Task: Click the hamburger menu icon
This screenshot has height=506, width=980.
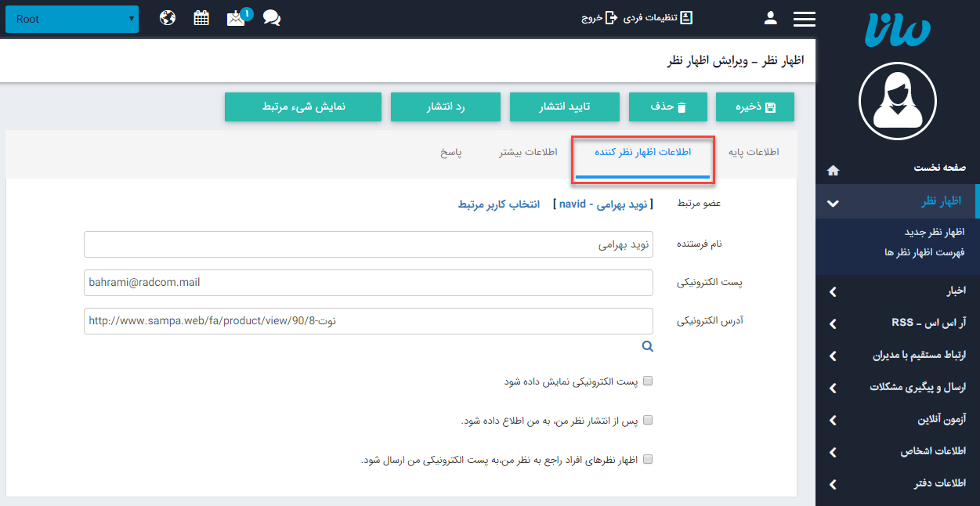Action: click(804, 17)
